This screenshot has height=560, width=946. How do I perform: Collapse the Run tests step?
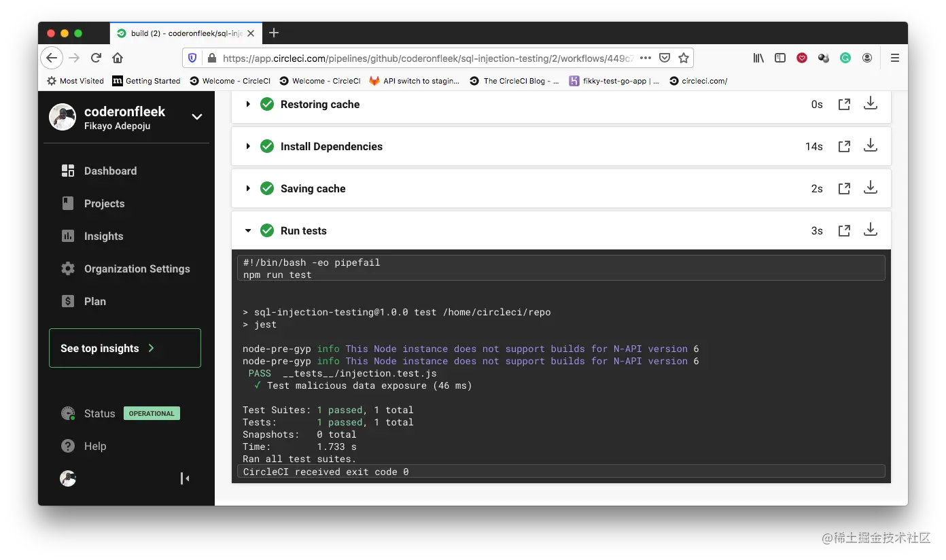[x=247, y=230]
